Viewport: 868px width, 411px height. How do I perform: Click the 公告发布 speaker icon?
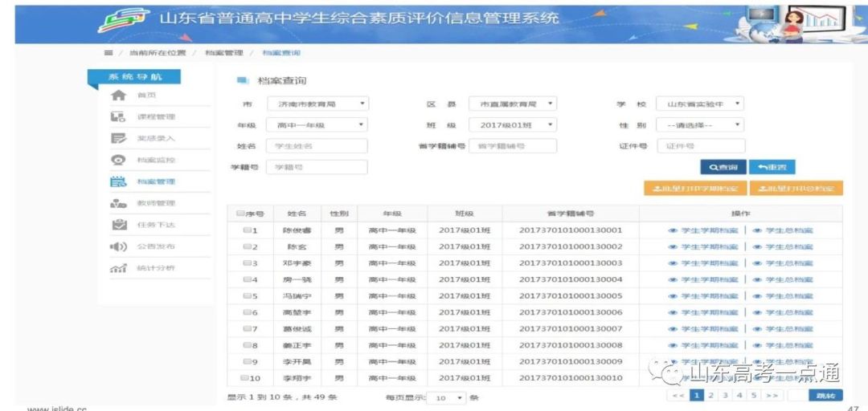coord(118,246)
